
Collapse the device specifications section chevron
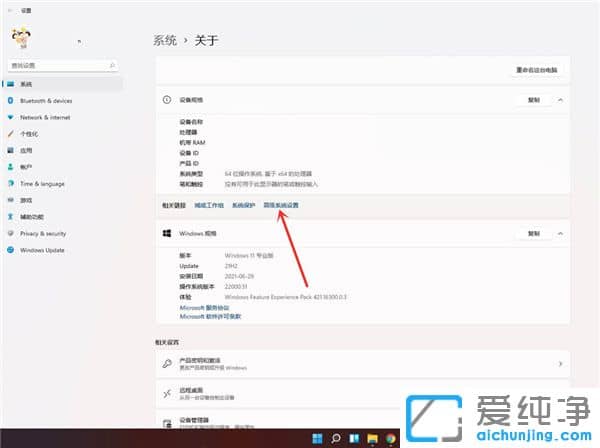(x=560, y=100)
